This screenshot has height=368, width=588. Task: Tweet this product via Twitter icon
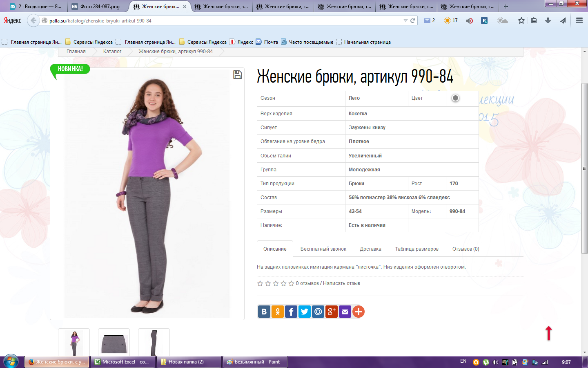coord(305,312)
